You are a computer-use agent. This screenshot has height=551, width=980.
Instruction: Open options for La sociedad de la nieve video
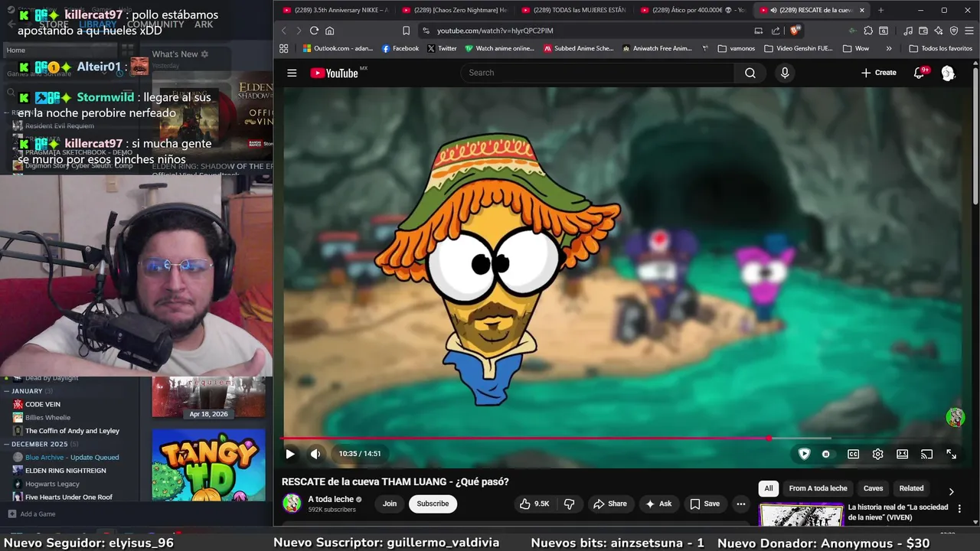tap(959, 509)
